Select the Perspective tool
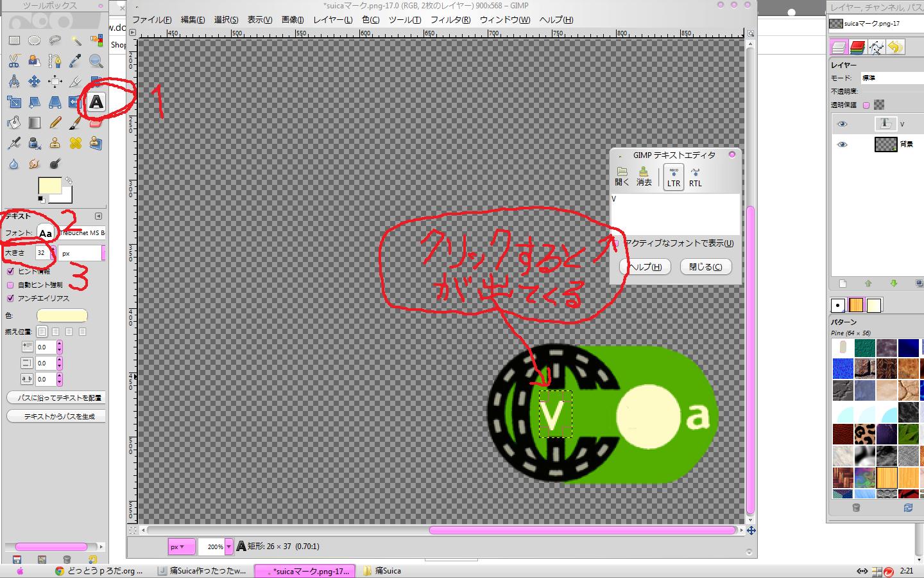The width and height of the screenshot is (924, 578). click(55, 102)
